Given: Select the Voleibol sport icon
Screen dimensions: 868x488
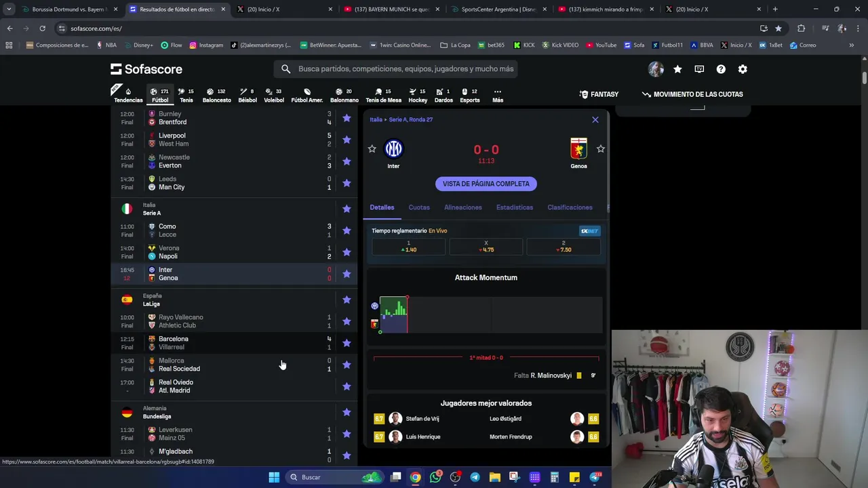Looking at the screenshot, I should pyautogui.click(x=274, y=95).
